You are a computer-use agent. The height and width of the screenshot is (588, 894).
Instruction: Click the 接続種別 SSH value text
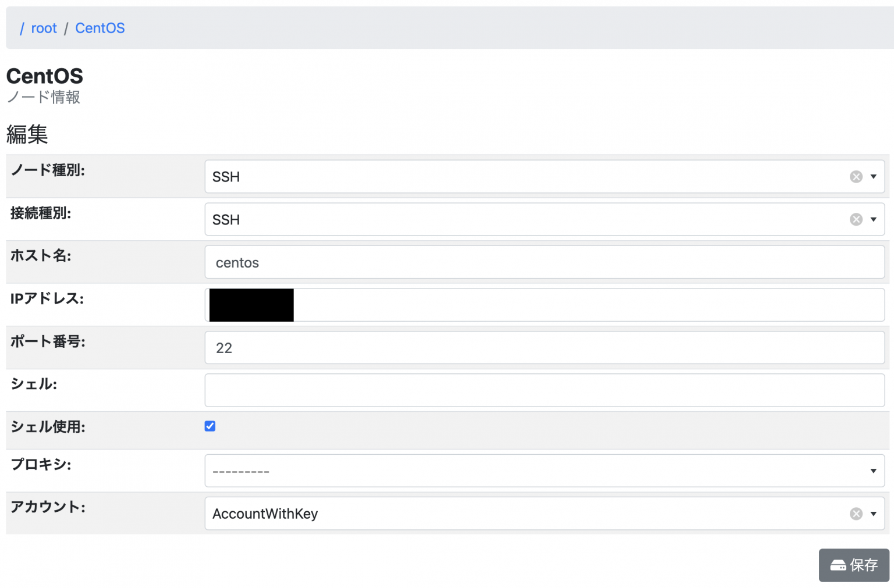(226, 220)
